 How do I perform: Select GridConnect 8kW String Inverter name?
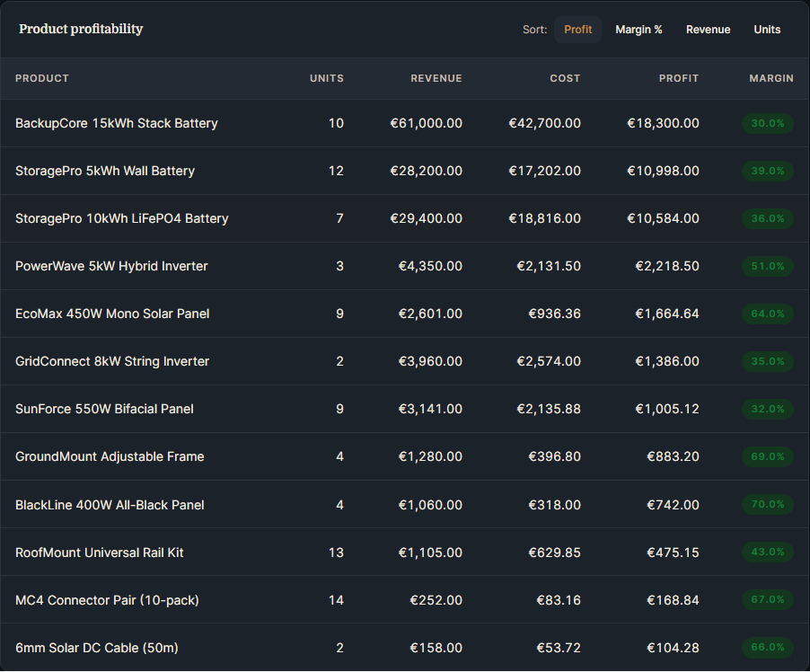(112, 361)
